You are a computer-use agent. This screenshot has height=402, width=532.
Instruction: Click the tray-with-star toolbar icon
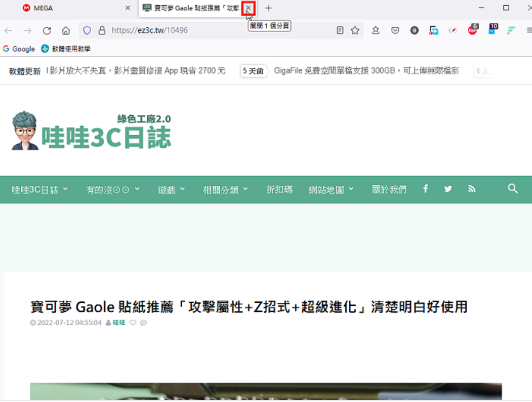(376, 30)
